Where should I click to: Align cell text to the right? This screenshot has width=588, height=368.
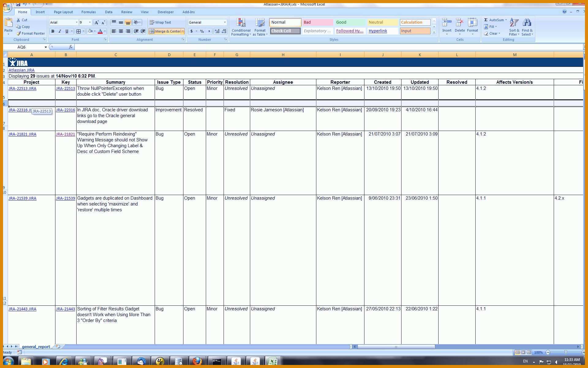coord(128,31)
